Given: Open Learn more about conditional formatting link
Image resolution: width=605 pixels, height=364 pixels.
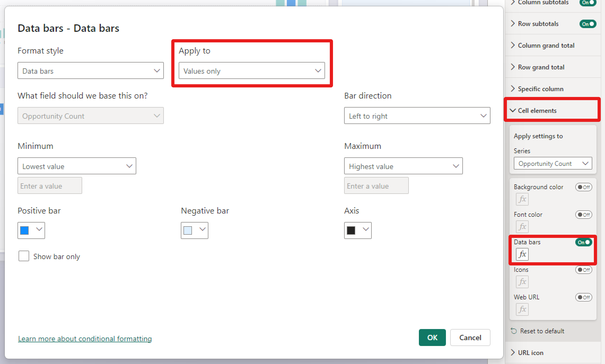Looking at the screenshot, I should click(x=85, y=339).
